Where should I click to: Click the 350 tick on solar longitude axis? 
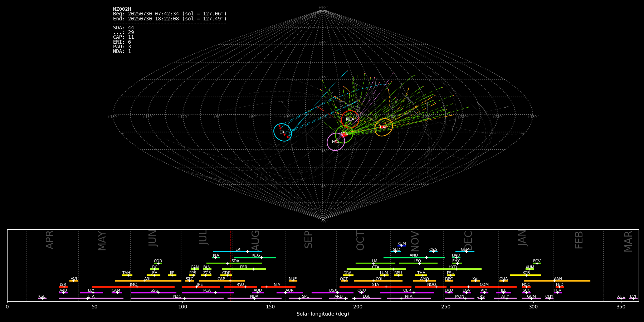coord(621,307)
